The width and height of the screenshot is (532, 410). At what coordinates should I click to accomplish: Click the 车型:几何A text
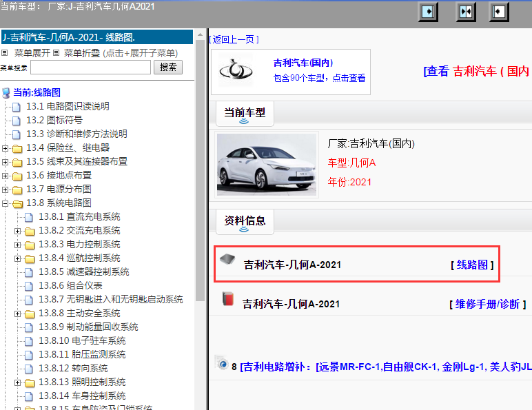coord(351,163)
